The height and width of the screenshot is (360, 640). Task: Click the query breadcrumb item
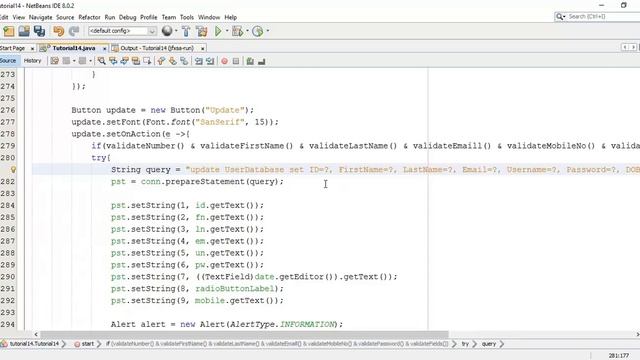[x=489, y=344]
